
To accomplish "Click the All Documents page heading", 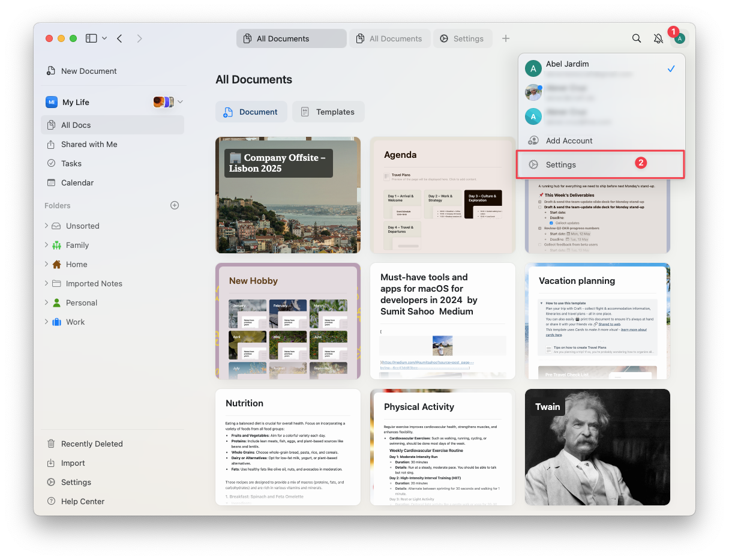I will [x=254, y=79].
